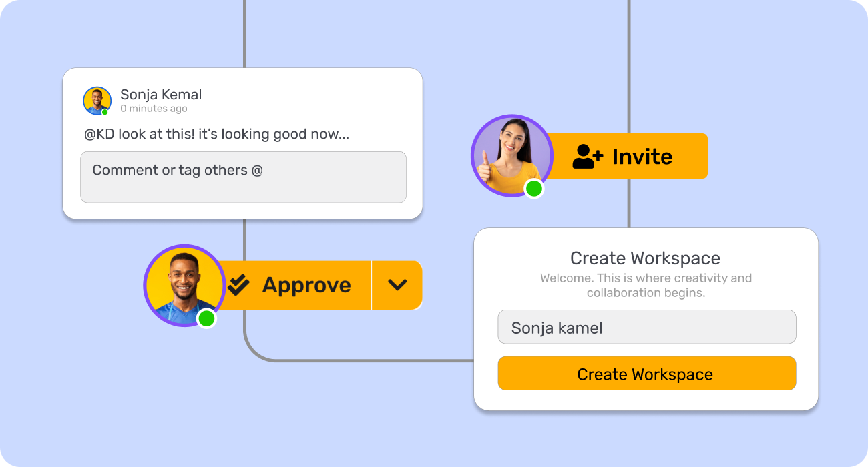Click the Comment or tag others input field
The height and width of the screenshot is (467, 868).
click(x=243, y=177)
